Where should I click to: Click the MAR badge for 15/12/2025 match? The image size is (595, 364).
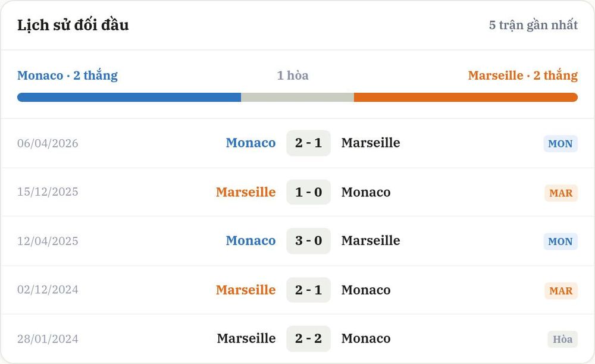coord(561,193)
